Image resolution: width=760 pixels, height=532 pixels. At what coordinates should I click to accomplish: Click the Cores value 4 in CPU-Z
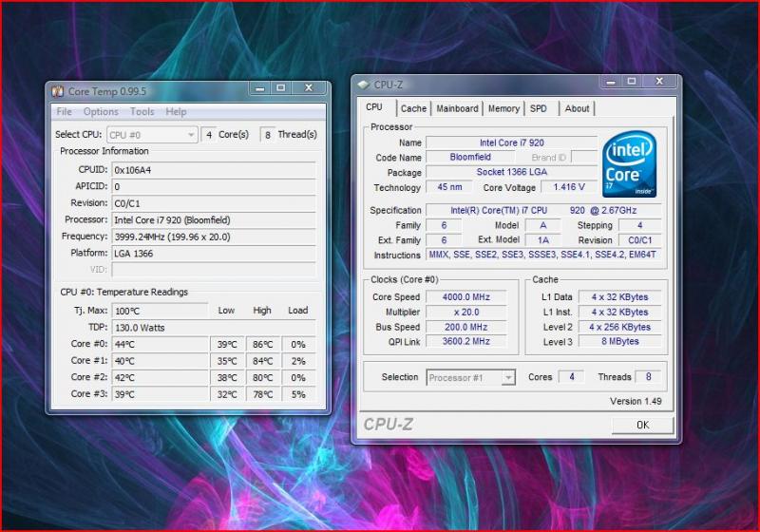[x=572, y=377]
